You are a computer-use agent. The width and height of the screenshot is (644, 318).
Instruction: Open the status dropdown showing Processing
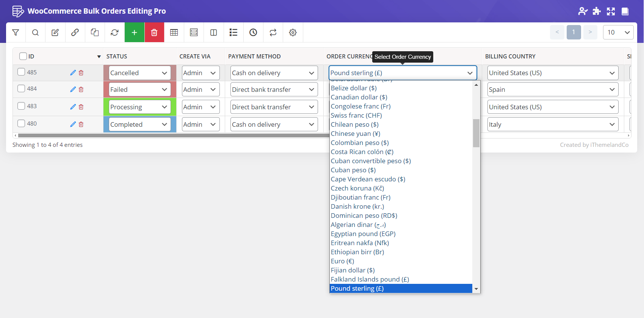[x=139, y=107]
